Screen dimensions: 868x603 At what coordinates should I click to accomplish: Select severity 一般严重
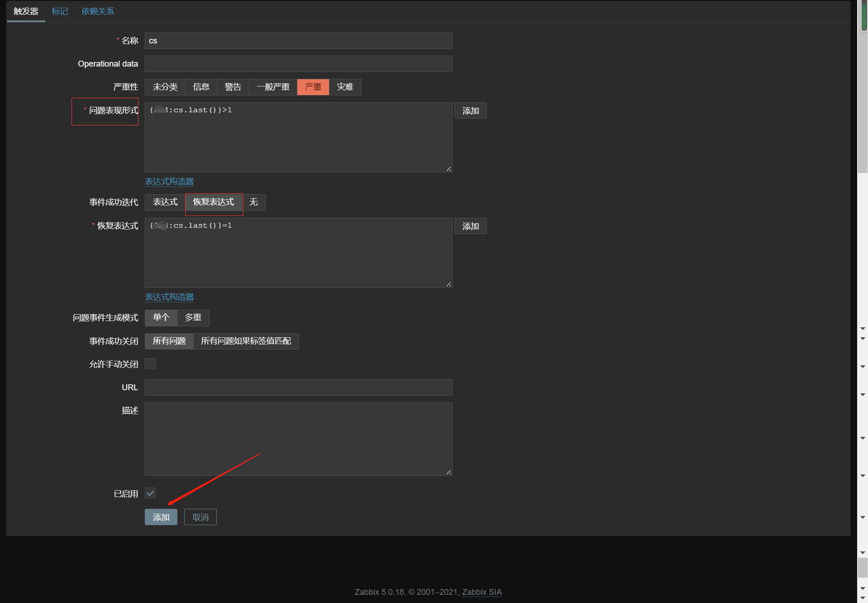tap(273, 87)
